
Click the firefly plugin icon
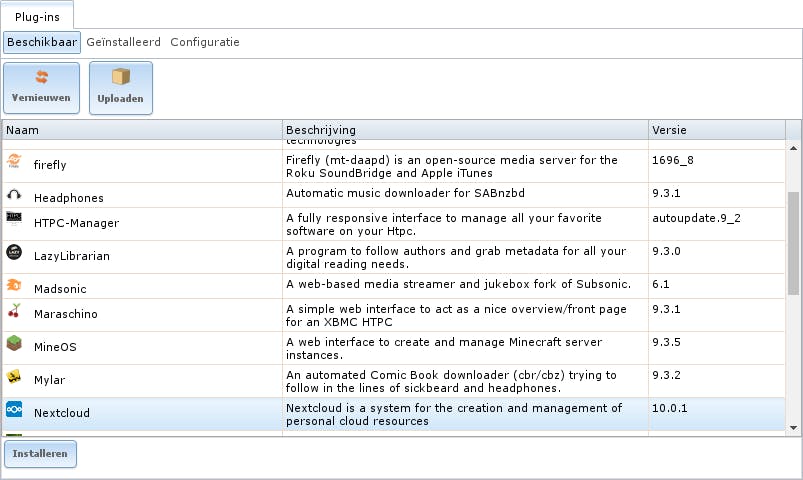point(14,163)
